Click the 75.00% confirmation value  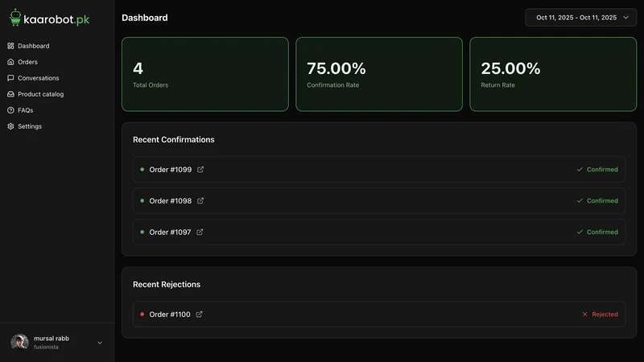tap(336, 68)
